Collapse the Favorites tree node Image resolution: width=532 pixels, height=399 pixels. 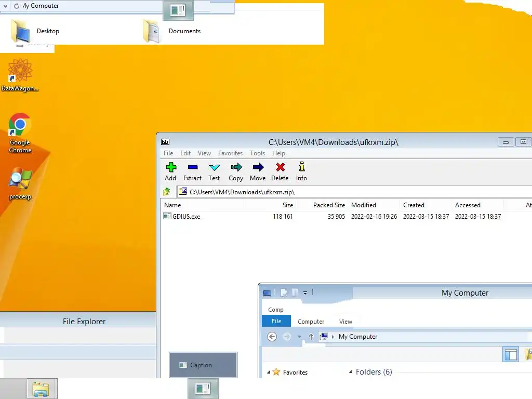(269, 372)
